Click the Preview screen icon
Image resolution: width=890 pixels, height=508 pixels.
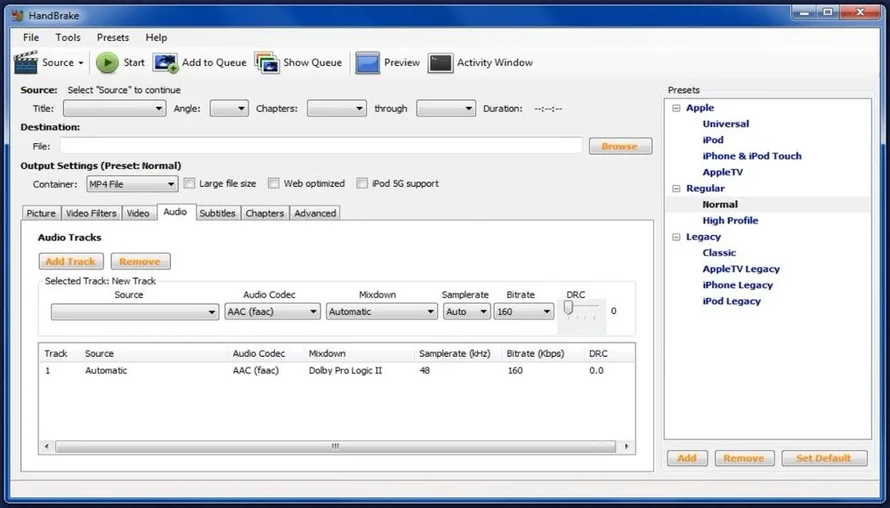pyautogui.click(x=367, y=63)
